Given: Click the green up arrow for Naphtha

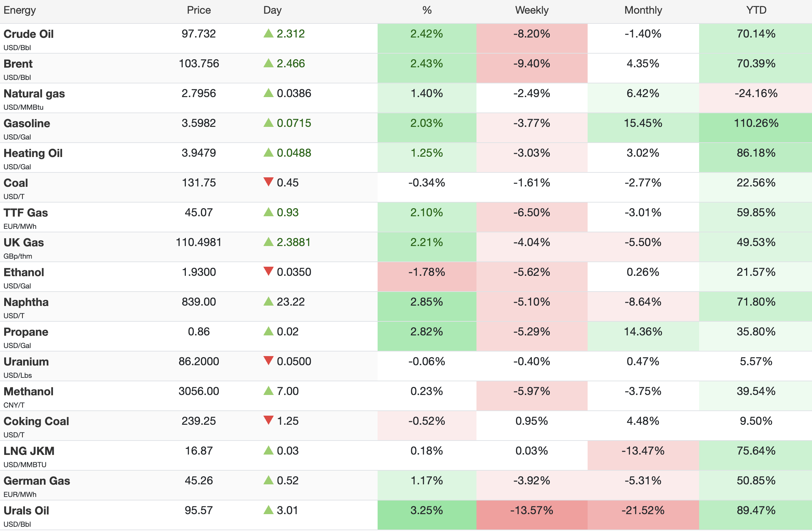Looking at the screenshot, I should [x=268, y=301].
